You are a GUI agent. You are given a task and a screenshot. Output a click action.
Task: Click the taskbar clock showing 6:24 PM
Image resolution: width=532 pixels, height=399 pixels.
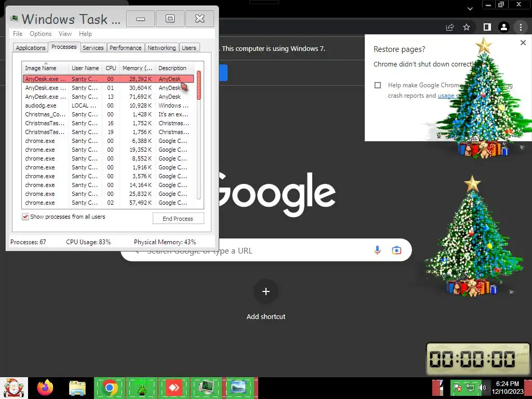click(508, 388)
